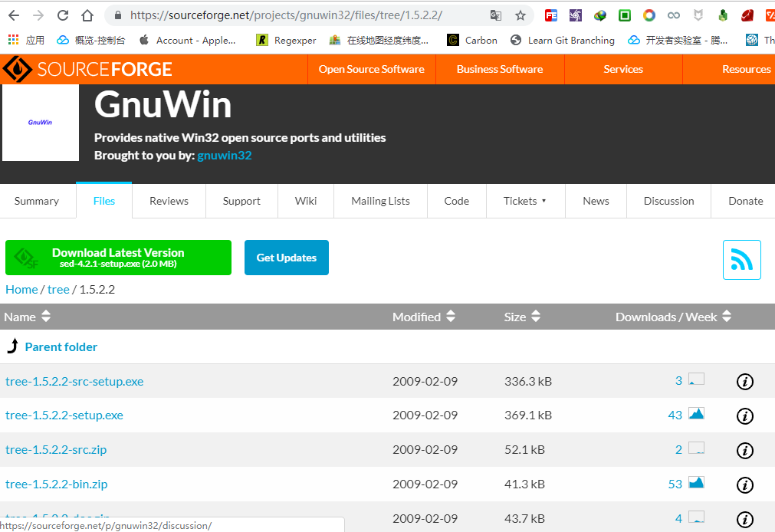Viewport: 775px width, 532px height.
Task: Open the Mailing Lists tab
Action: coord(380,201)
